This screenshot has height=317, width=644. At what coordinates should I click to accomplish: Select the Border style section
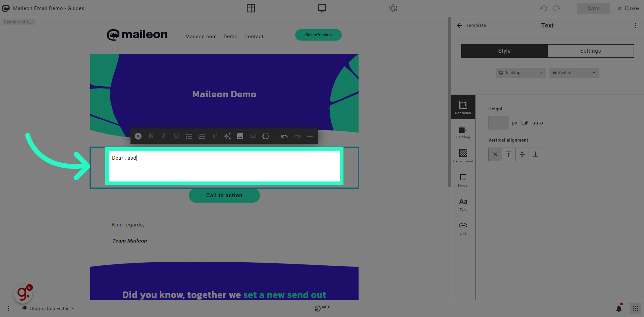coord(463,180)
